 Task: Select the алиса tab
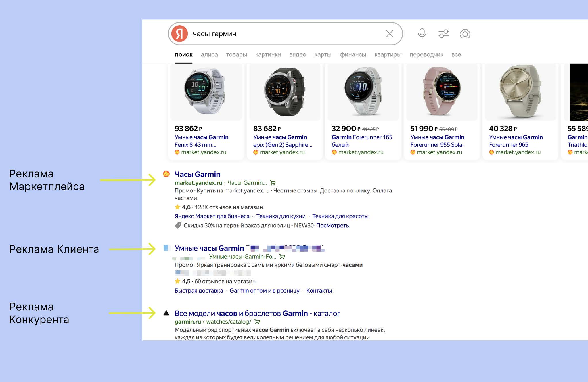209,55
